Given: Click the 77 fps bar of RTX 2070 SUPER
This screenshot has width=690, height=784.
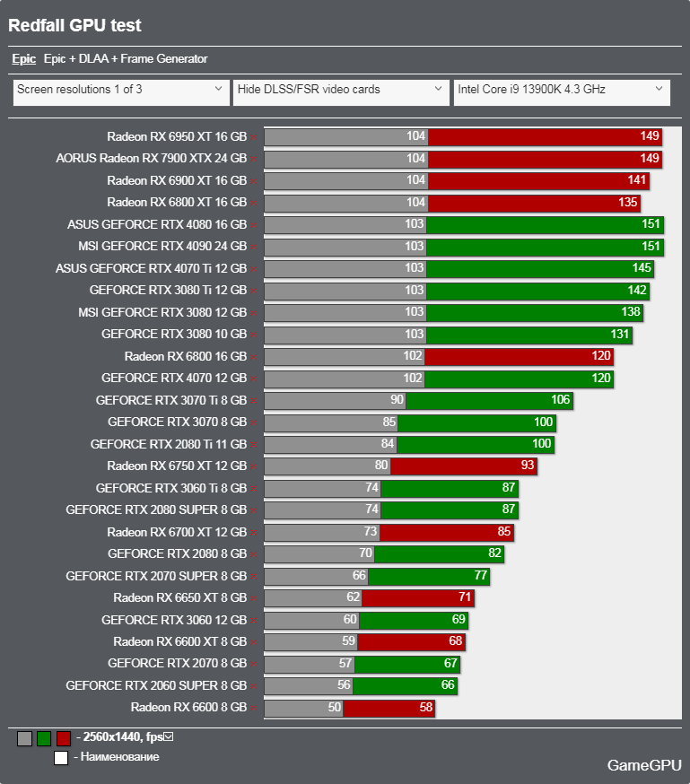Looking at the screenshot, I should point(429,576).
